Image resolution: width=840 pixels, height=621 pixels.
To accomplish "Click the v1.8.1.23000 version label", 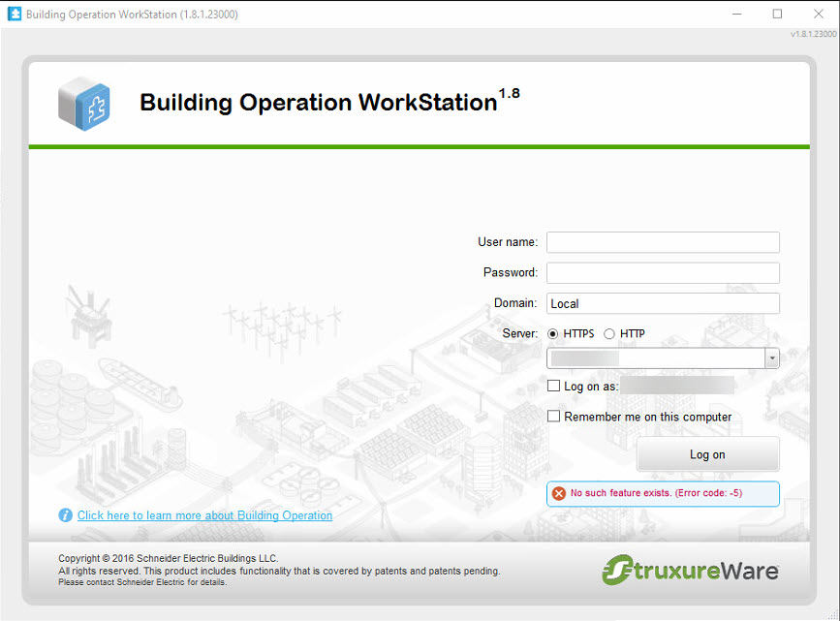I will point(813,34).
